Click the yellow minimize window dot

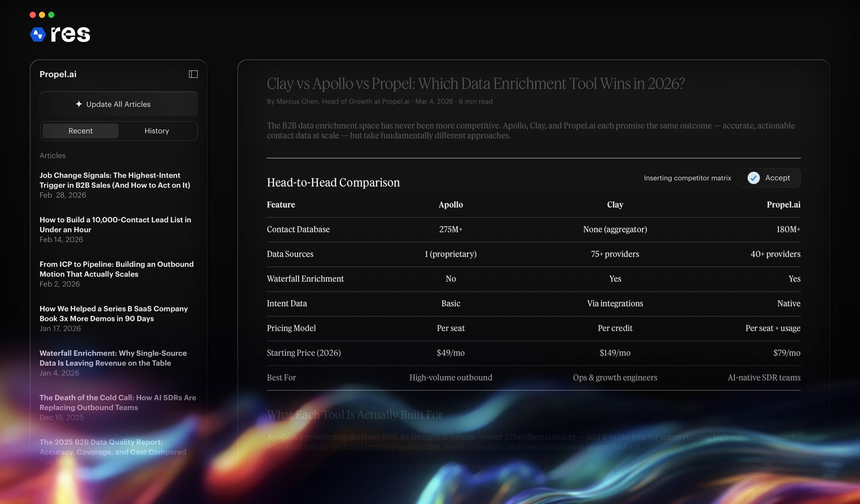click(x=42, y=15)
